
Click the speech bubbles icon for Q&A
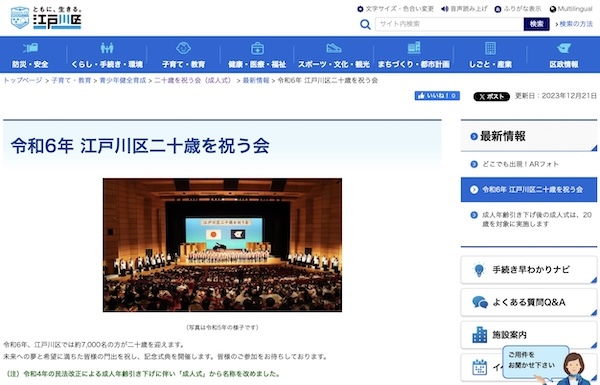coord(480,302)
